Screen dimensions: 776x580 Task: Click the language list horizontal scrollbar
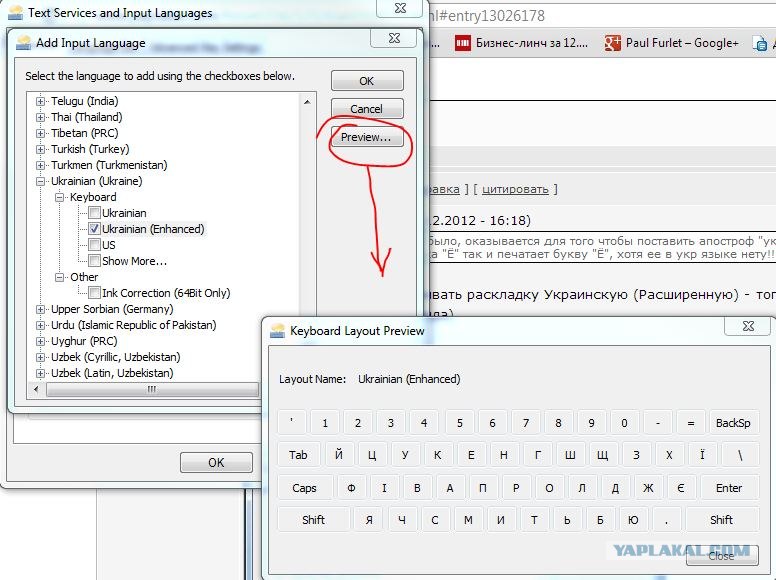click(x=150, y=389)
